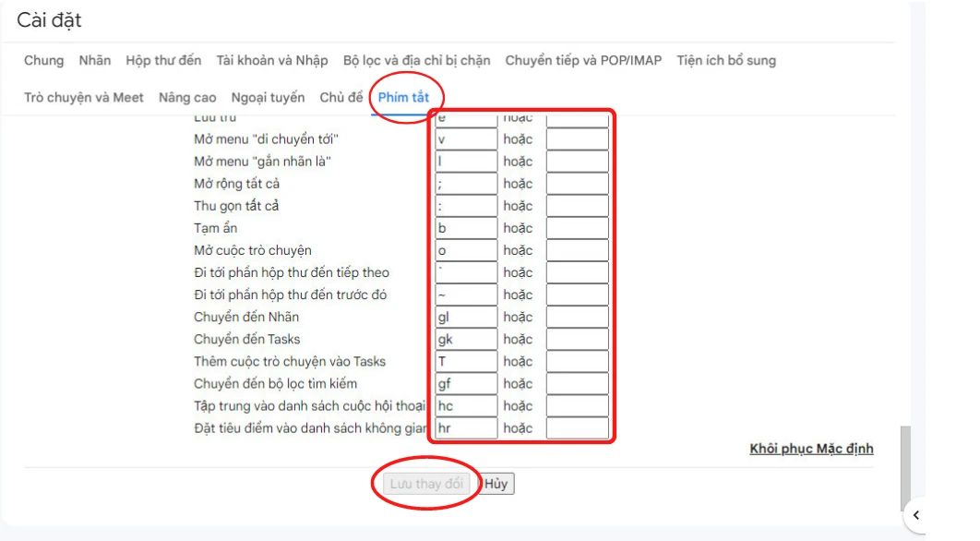Click the settings page vertical scrollbar

coord(905,469)
